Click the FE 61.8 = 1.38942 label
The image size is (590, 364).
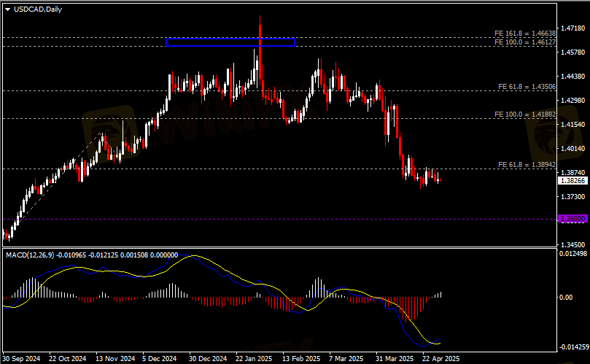527,165
